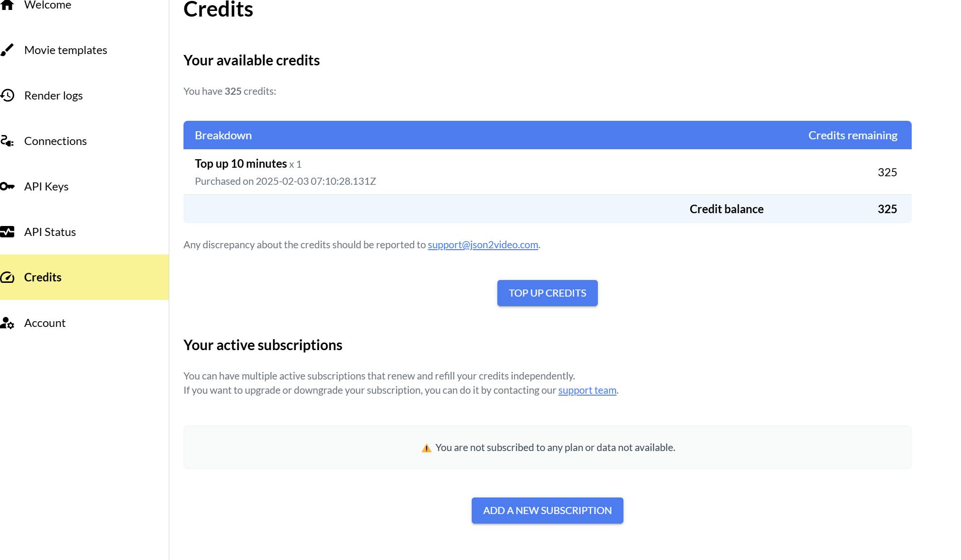
Task: Open the Connections menu item
Action: click(x=55, y=141)
